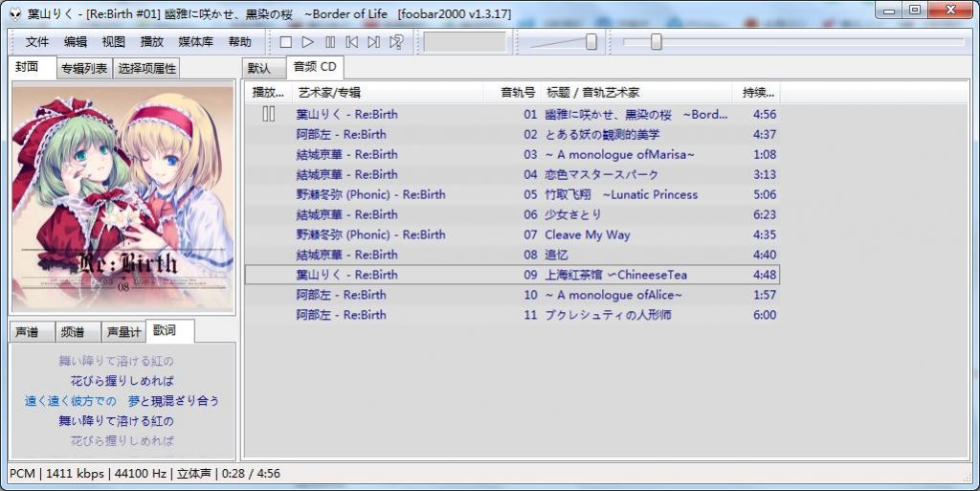Select track 01 幽雅に咲かせ、墨染の桜
Image resolution: width=980 pixels, height=491 pixels.
[x=512, y=114]
